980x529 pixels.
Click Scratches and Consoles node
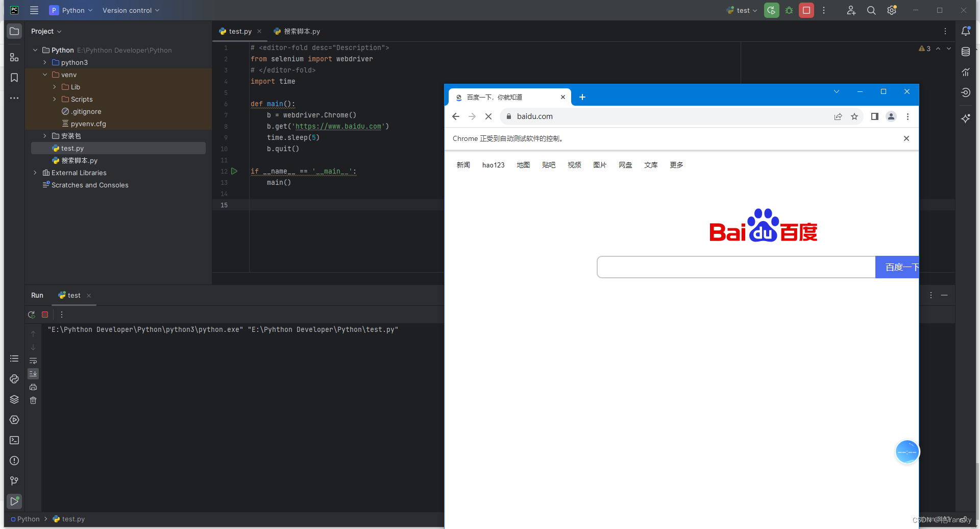tap(85, 185)
